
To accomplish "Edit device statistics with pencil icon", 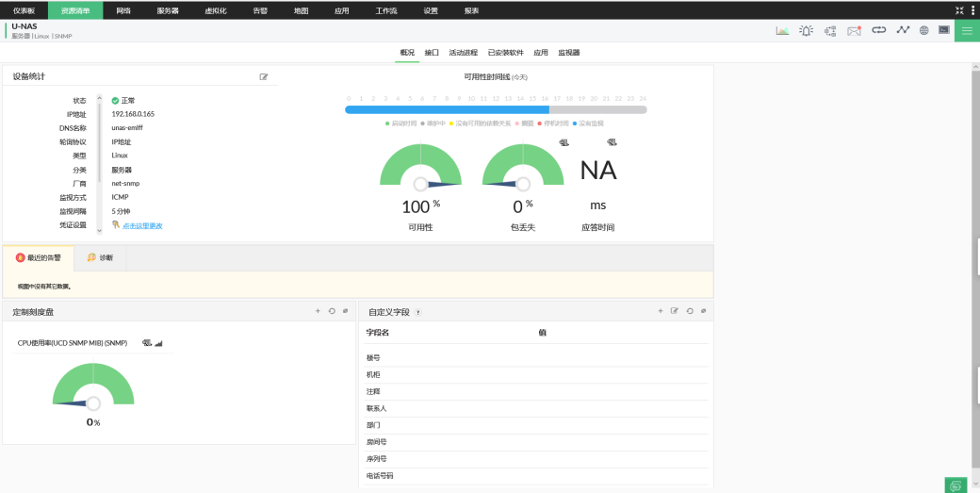I will coord(264,77).
